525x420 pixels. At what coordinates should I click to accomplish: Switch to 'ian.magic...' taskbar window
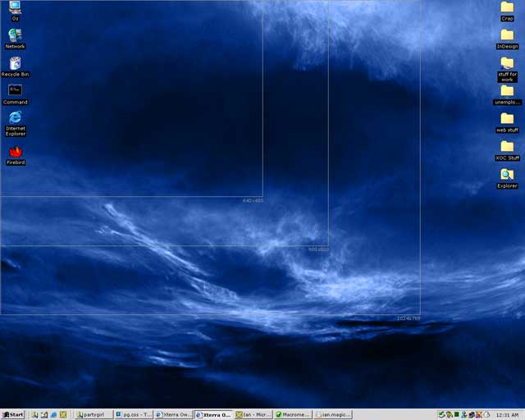[x=333, y=414]
